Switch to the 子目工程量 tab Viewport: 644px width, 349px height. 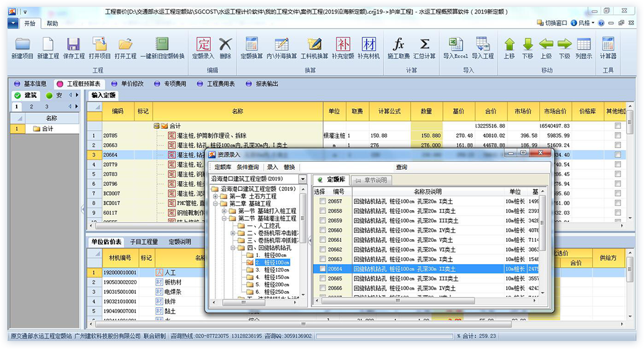pyautogui.click(x=144, y=242)
